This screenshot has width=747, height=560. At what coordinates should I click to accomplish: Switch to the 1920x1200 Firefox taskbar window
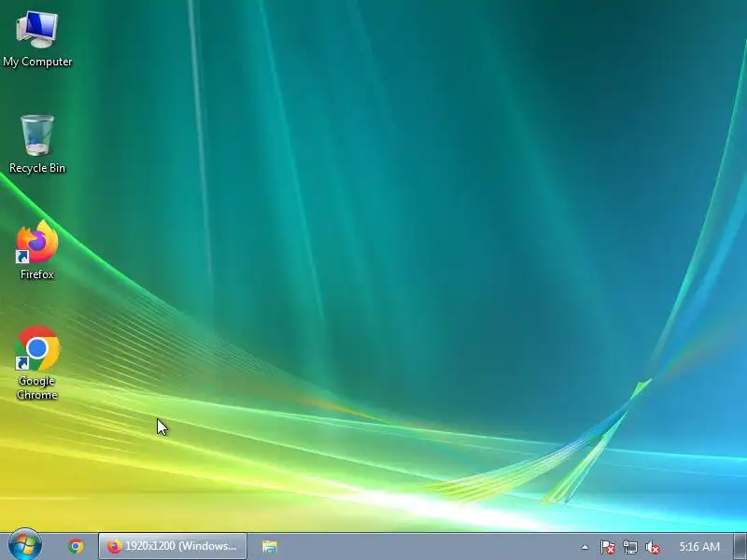[173, 546]
